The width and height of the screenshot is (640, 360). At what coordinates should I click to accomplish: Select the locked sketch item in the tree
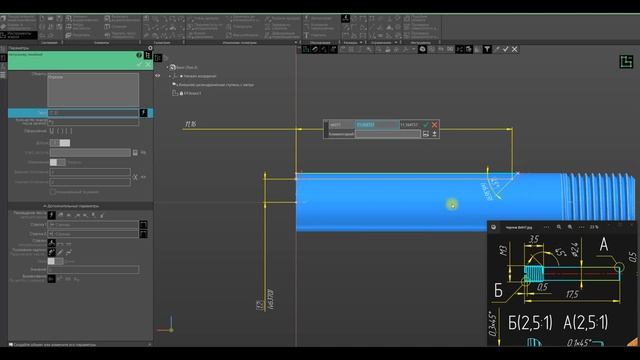pos(187,93)
